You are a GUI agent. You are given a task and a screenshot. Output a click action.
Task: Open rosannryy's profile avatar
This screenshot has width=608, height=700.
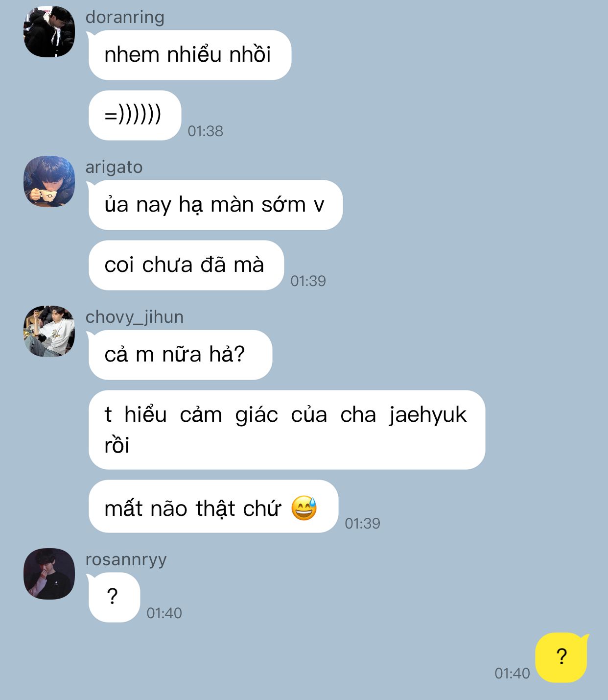[49, 574]
